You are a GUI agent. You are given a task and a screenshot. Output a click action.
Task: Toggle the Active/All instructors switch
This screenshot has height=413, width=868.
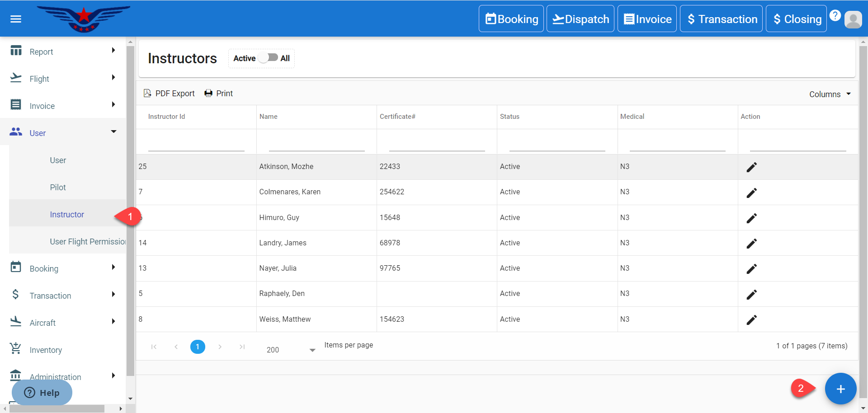tap(269, 58)
